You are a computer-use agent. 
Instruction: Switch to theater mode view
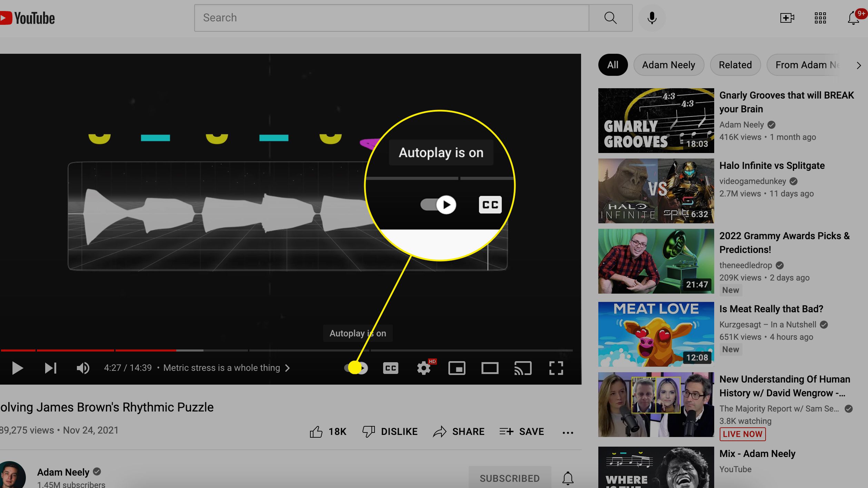pyautogui.click(x=490, y=368)
